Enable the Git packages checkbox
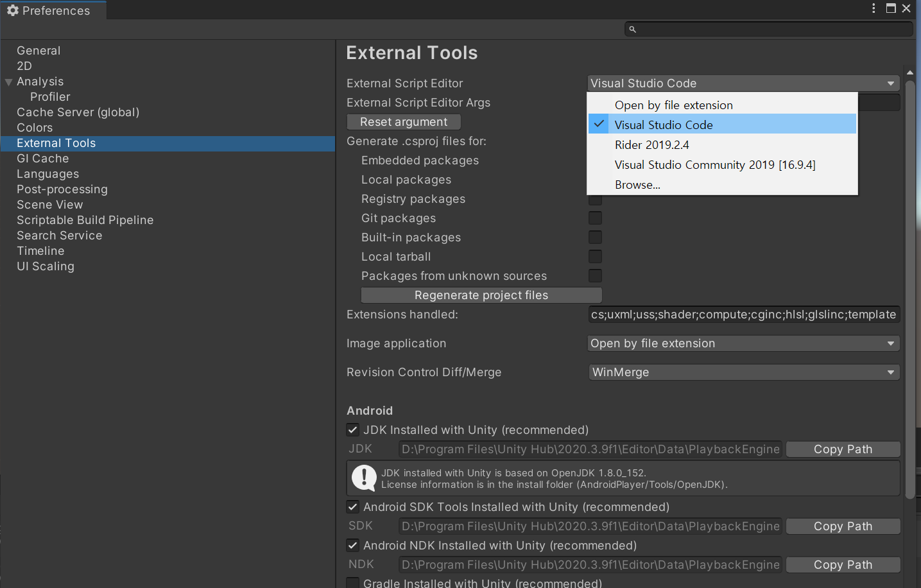 coord(596,218)
